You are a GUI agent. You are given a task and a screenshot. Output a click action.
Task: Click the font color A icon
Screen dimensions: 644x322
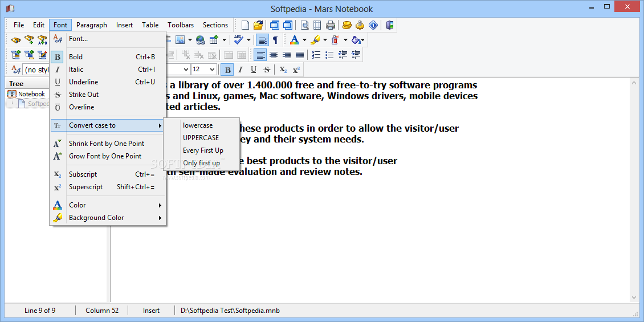[294, 40]
